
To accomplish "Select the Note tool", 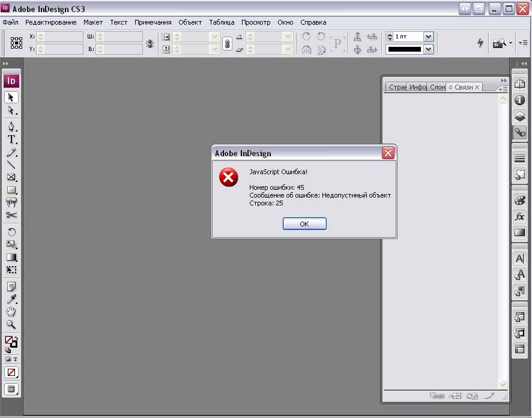I will [x=11, y=286].
